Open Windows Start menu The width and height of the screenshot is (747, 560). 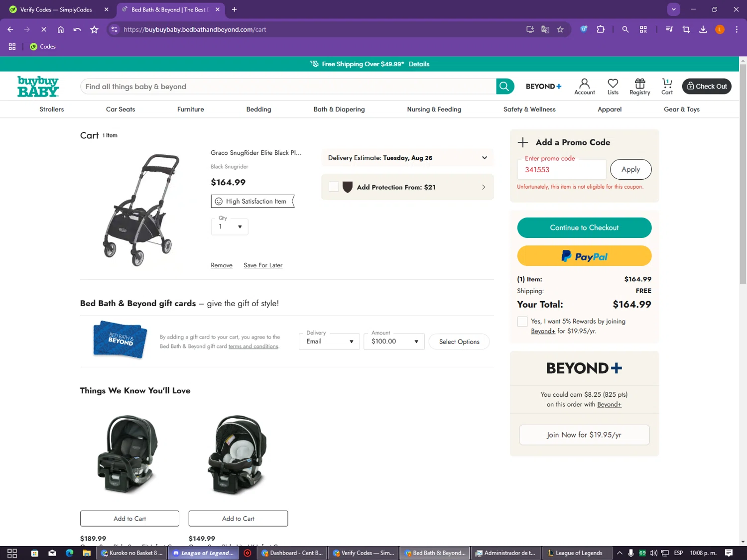[12, 553]
